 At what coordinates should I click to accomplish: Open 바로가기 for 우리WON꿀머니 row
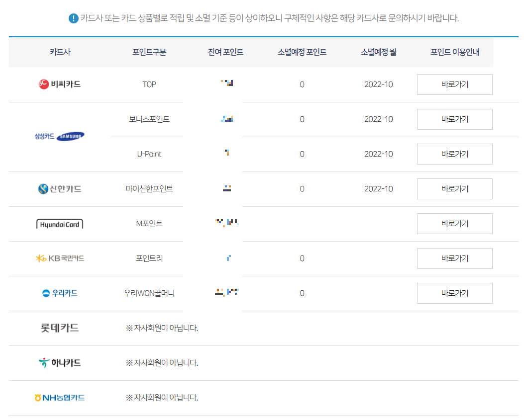click(454, 293)
